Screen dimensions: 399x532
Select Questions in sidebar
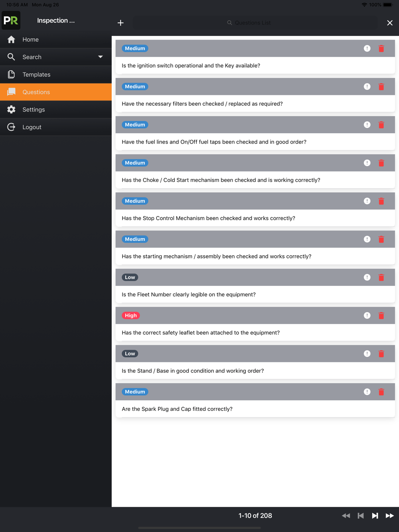coord(56,92)
